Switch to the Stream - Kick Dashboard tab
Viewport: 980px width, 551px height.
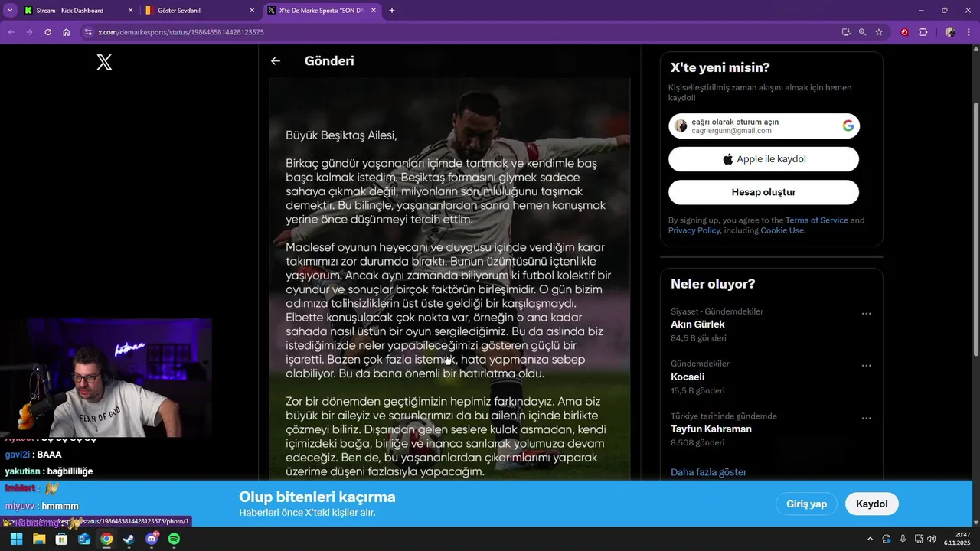tap(79, 11)
